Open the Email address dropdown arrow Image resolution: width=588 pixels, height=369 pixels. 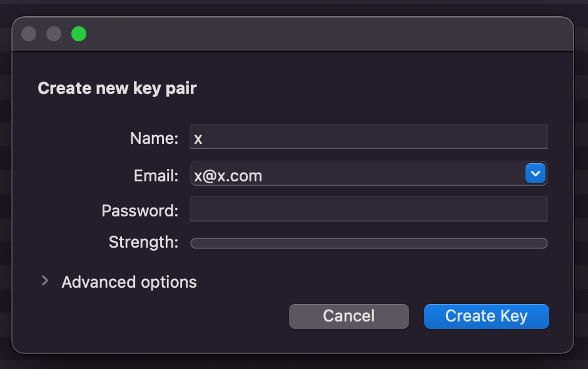tap(535, 173)
